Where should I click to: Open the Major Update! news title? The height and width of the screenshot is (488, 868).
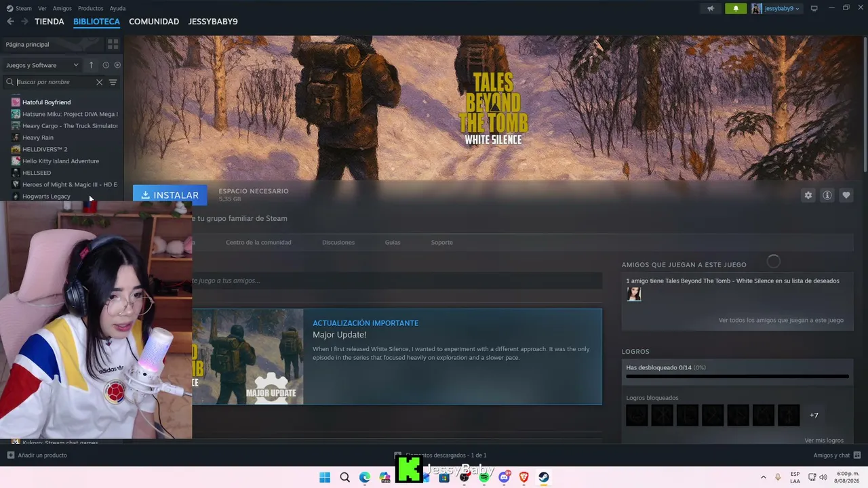click(x=340, y=335)
